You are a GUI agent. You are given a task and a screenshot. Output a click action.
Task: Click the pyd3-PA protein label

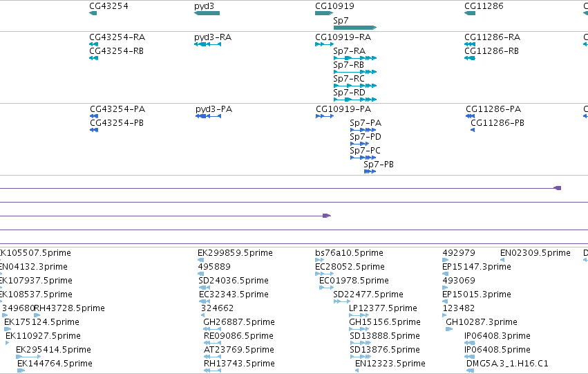click(214, 109)
